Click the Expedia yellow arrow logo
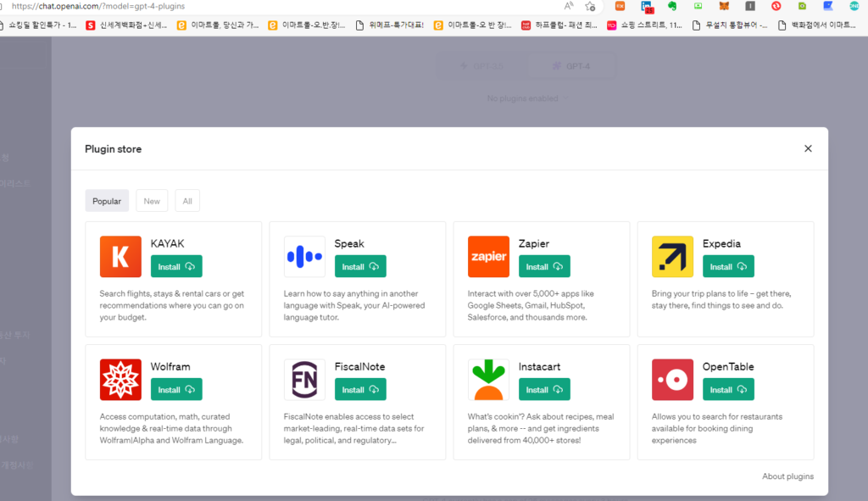Image resolution: width=868 pixels, height=501 pixels. [x=672, y=257]
